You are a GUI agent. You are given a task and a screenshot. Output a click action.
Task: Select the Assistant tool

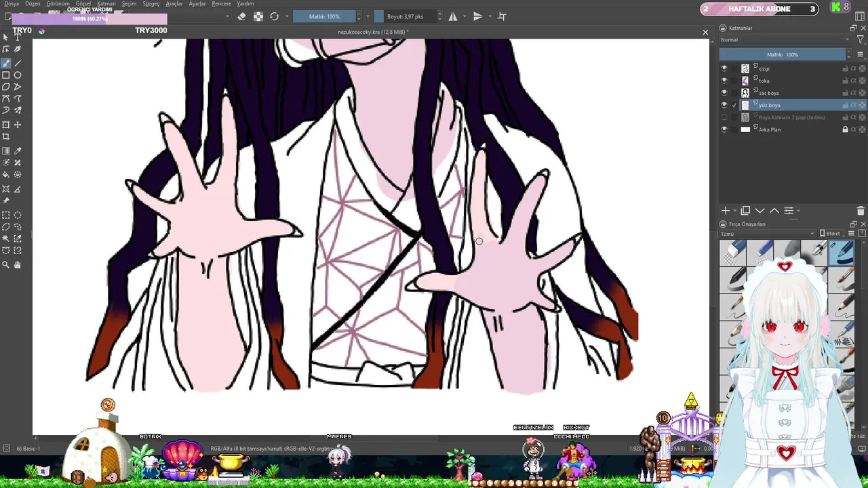click(6, 189)
